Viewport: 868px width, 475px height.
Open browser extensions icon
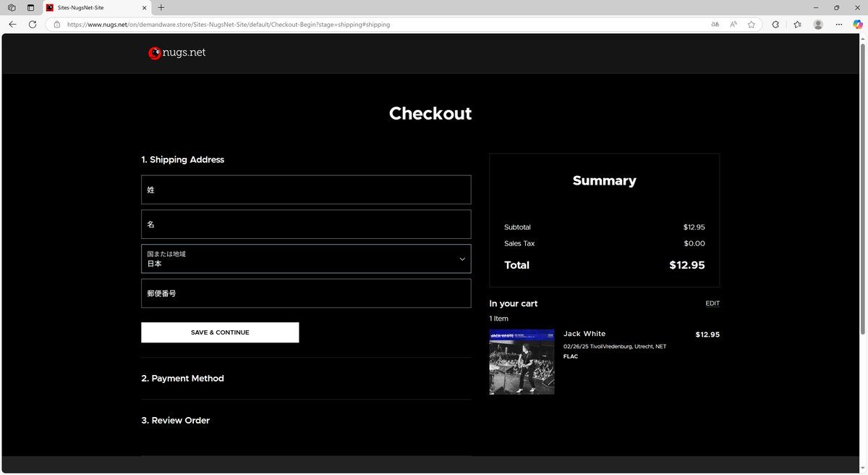[x=775, y=24]
